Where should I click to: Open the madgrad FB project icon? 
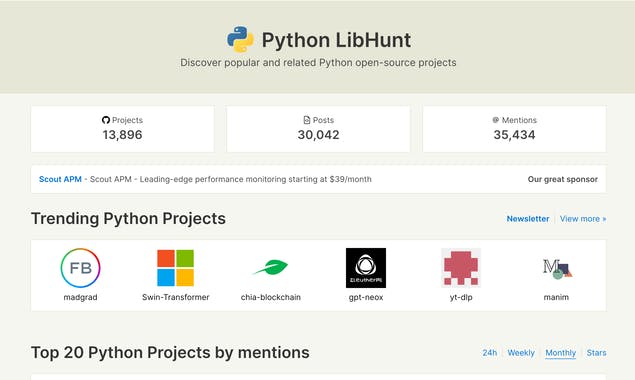click(81, 268)
